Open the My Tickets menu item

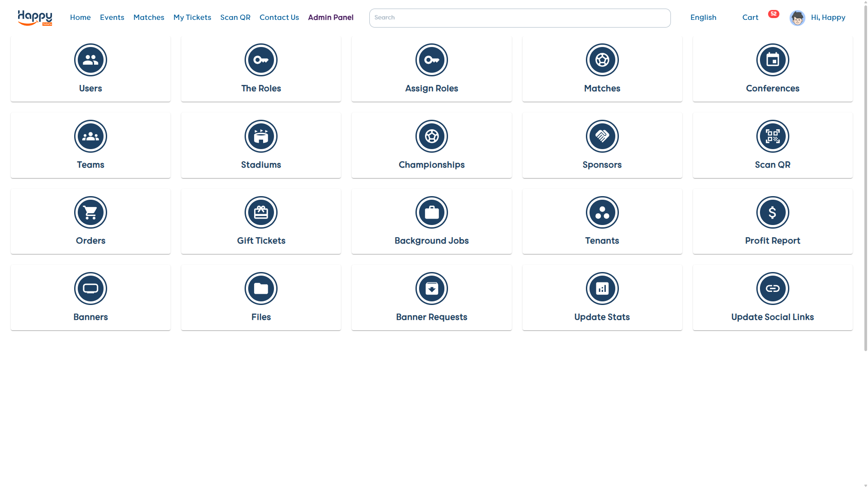[x=192, y=18]
